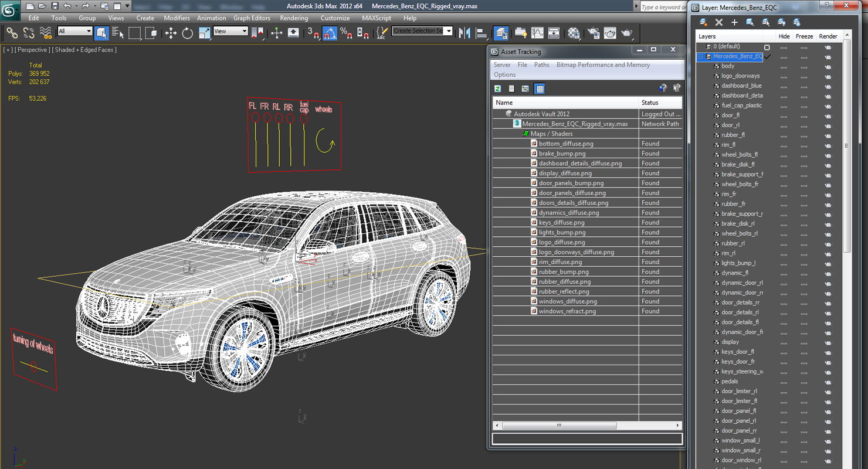Open Quick Access toolbar customize arrow
Screen dimensions: 868x469
click(127, 6)
